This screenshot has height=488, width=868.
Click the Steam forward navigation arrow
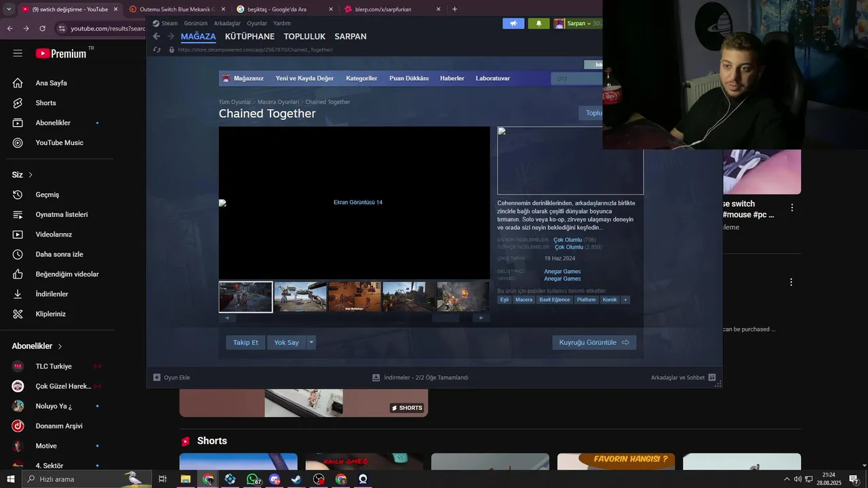[171, 37]
